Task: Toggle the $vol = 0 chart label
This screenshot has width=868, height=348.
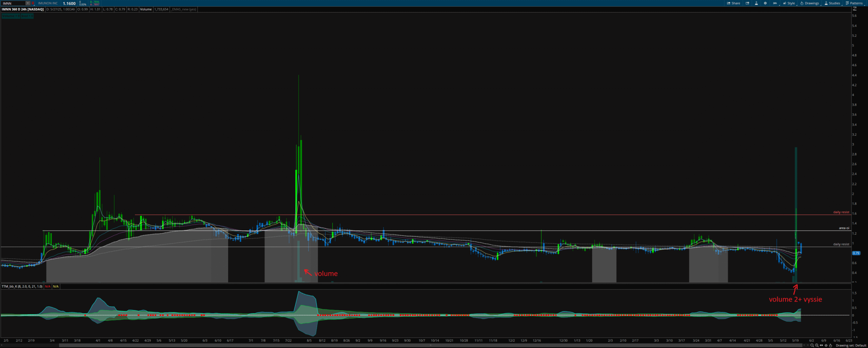Action: click(x=27, y=16)
